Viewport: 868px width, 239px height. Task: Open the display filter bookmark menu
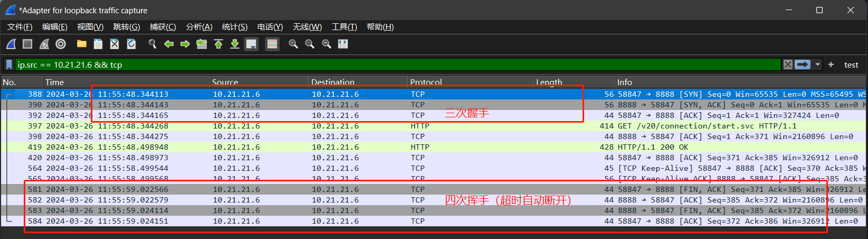click(9, 65)
